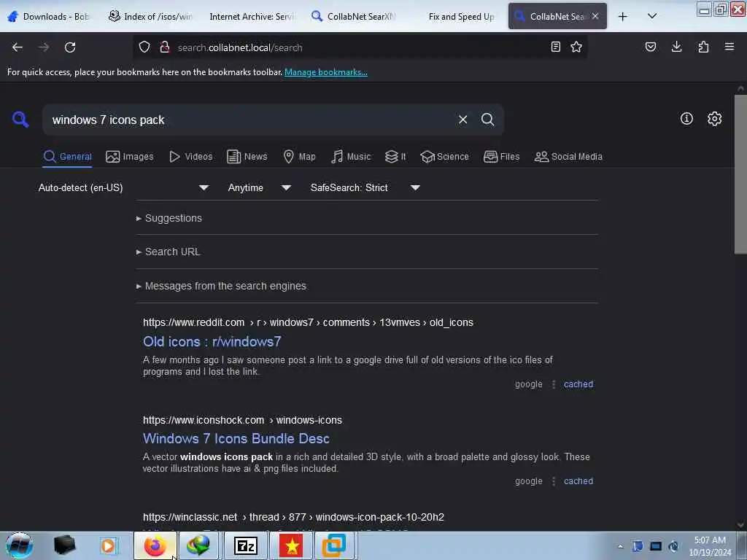Viewport: 747px width, 560px height.
Task: Open 7-Zip from the taskbar
Action: click(246, 545)
